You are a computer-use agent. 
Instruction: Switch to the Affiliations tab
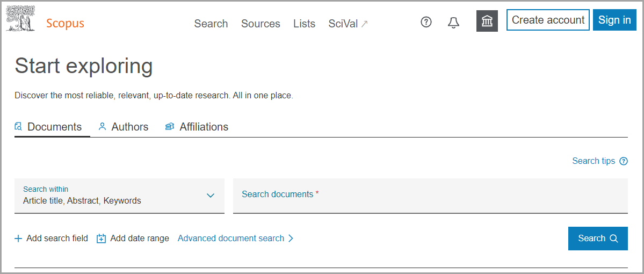197,127
